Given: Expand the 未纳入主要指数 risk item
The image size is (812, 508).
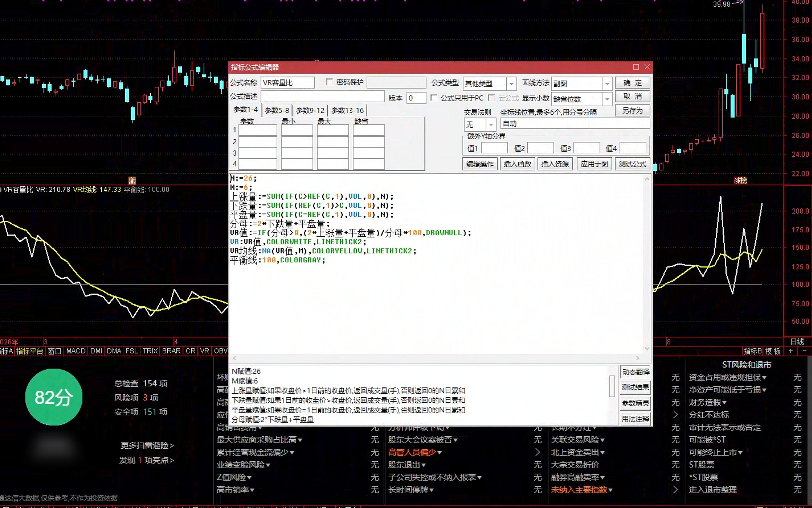Looking at the screenshot, I should (x=582, y=490).
